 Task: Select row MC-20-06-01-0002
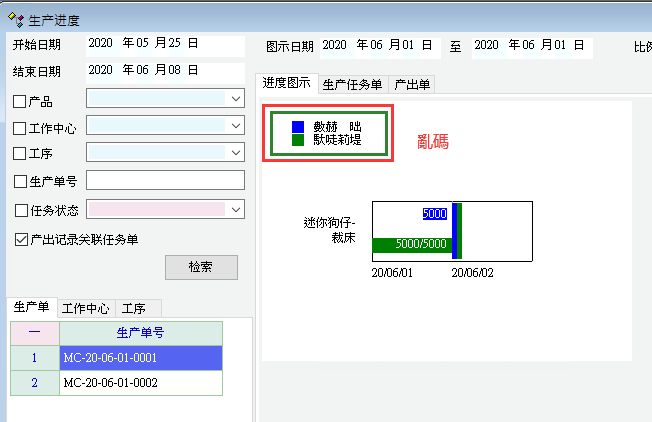tap(140, 382)
